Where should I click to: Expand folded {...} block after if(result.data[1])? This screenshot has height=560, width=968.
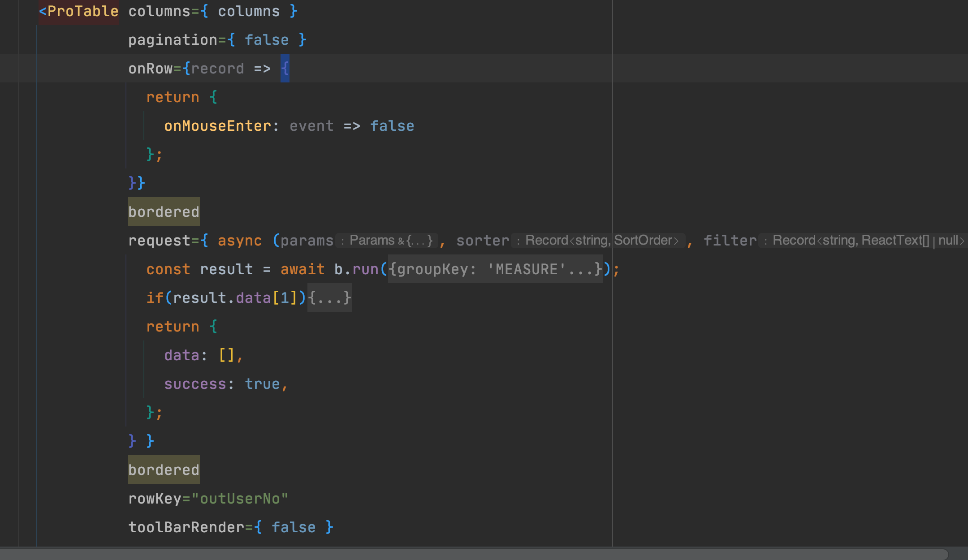[x=329, y=298]
